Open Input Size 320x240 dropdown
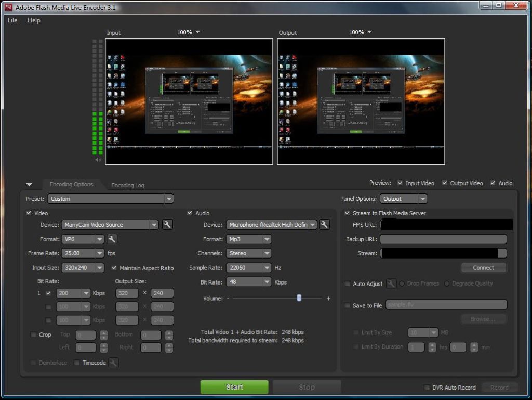The image size is (532, 400). coord(83,268)
